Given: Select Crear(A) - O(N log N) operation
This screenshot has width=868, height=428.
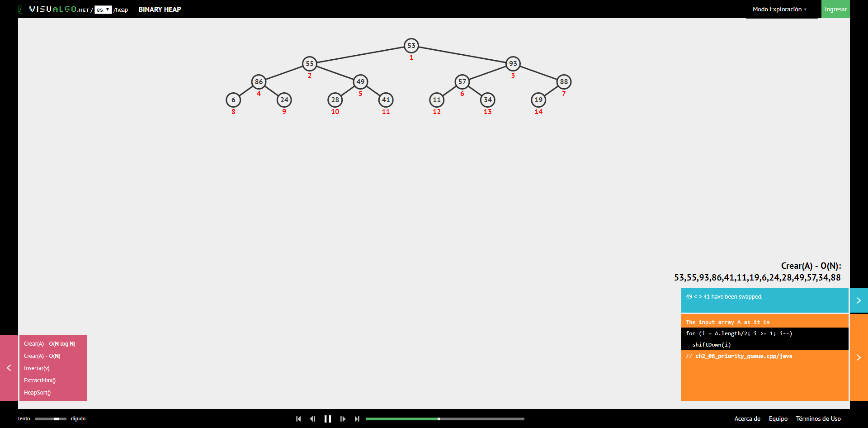Looking at the screenshot, I should 50,344.
